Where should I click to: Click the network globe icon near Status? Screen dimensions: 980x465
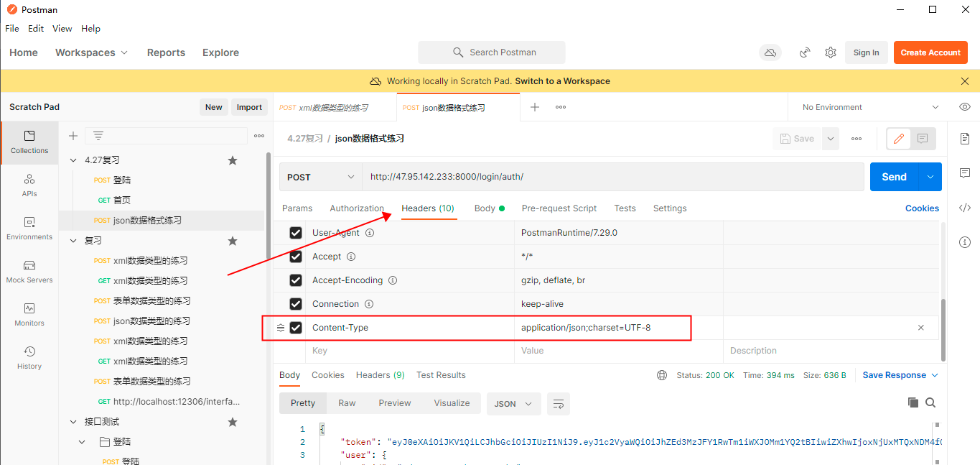pyautogui.click(x=662, y=375)
